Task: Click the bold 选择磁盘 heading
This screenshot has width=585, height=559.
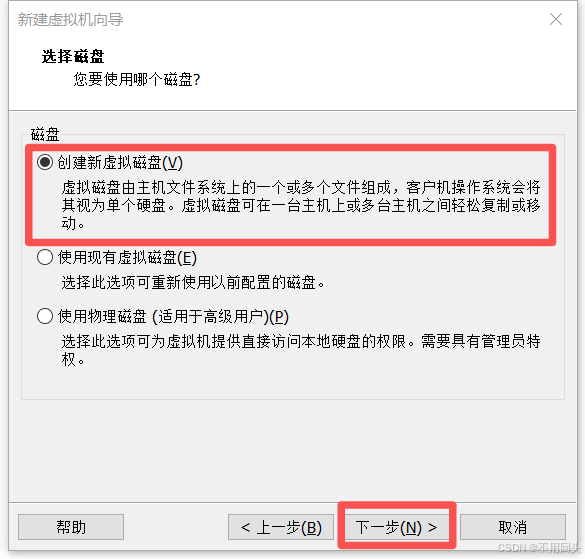Action: click(x=73, y=56)
